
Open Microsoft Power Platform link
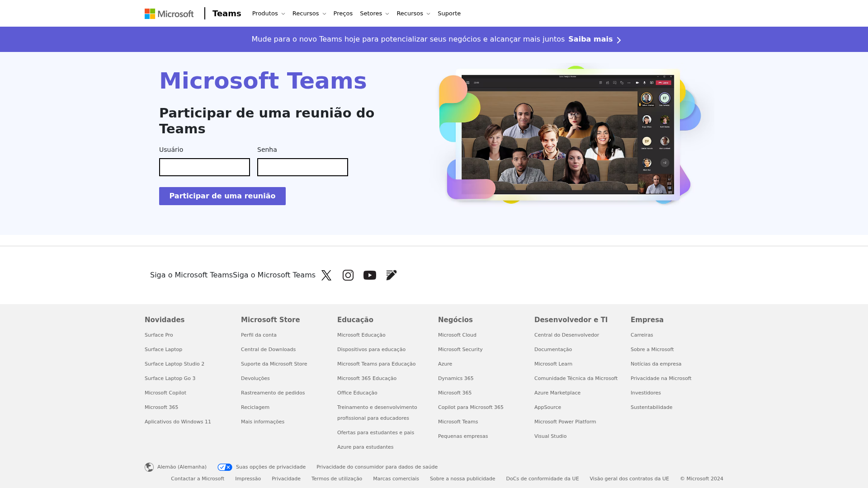point(565,422)
